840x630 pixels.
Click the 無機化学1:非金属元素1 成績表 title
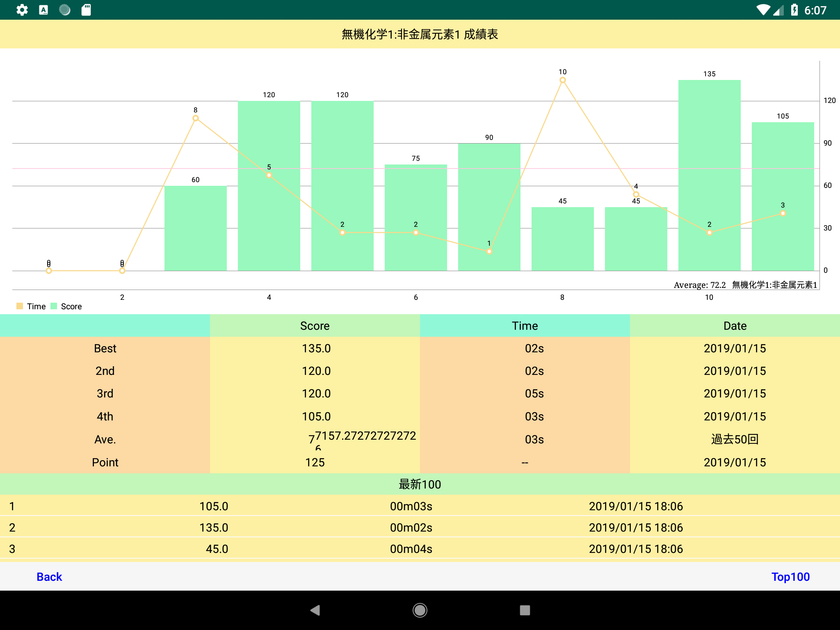tap(420, 34)
